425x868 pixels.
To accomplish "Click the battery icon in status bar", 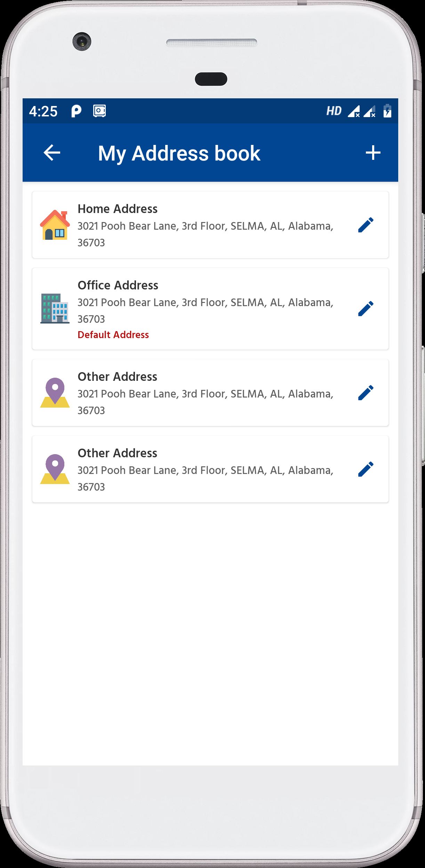I will tap(387, 111).
